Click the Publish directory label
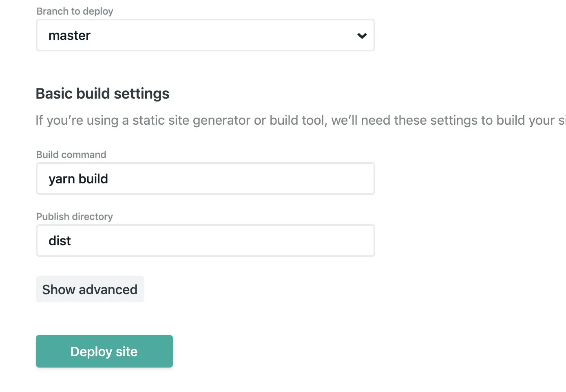Image resolution: width=566 pixels, height=392 pixels. (x=74, y=217)
